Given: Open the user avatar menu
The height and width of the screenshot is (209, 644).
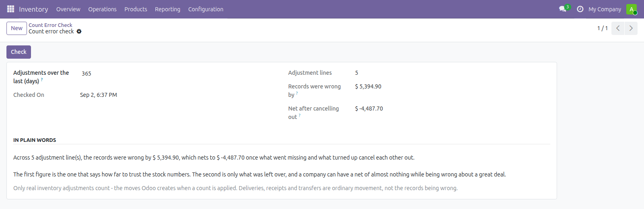Looking at the screenshot, I should (x=632, y=9).
